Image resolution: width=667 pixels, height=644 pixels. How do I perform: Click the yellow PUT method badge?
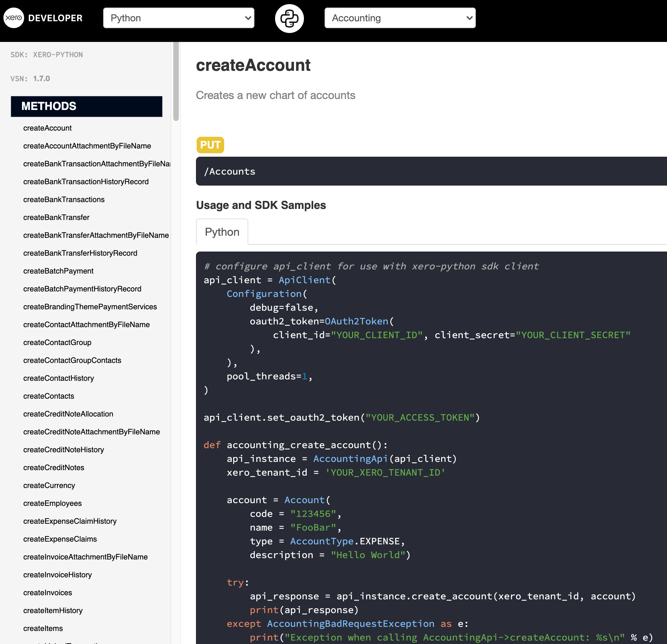pyautogui.click(x=210, y=145)
